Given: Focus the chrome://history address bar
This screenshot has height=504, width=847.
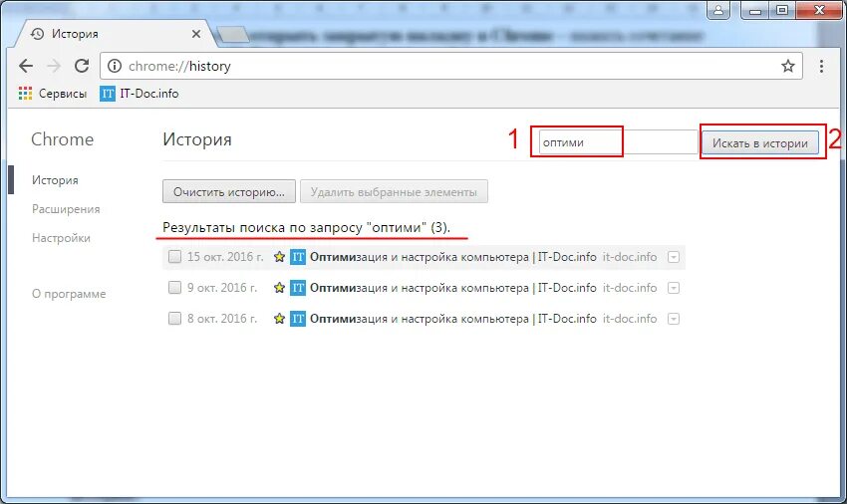Looking at the screenshot, I should 451,66.
